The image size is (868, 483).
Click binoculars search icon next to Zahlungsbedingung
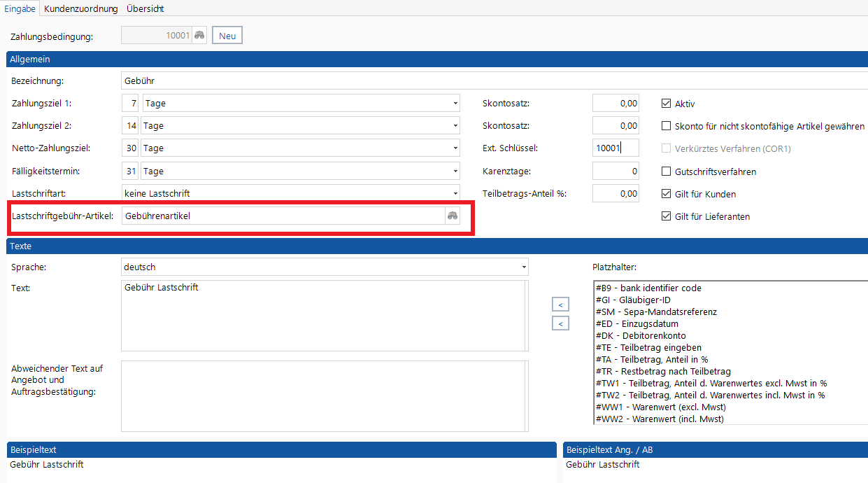click(199, 36)
